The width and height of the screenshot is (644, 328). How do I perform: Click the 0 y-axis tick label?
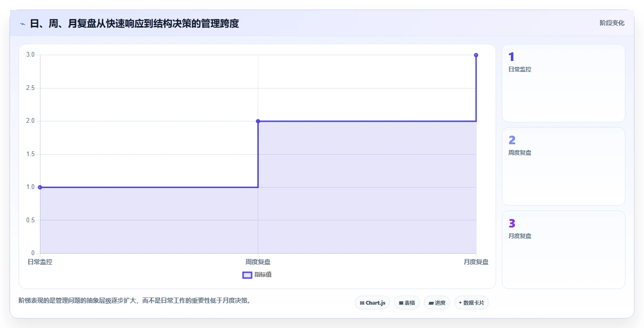(33, 253)
